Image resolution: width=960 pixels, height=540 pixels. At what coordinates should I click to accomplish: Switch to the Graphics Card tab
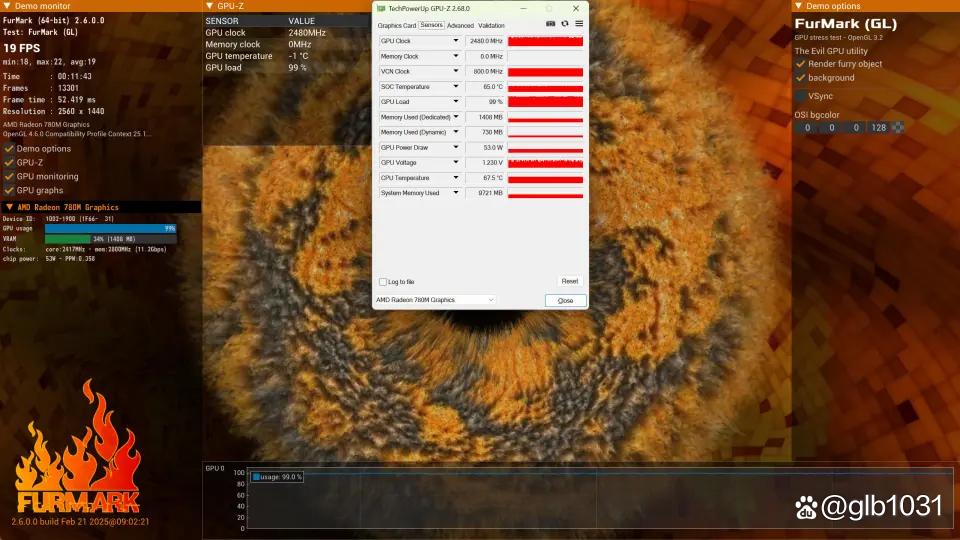coord(397,26)
